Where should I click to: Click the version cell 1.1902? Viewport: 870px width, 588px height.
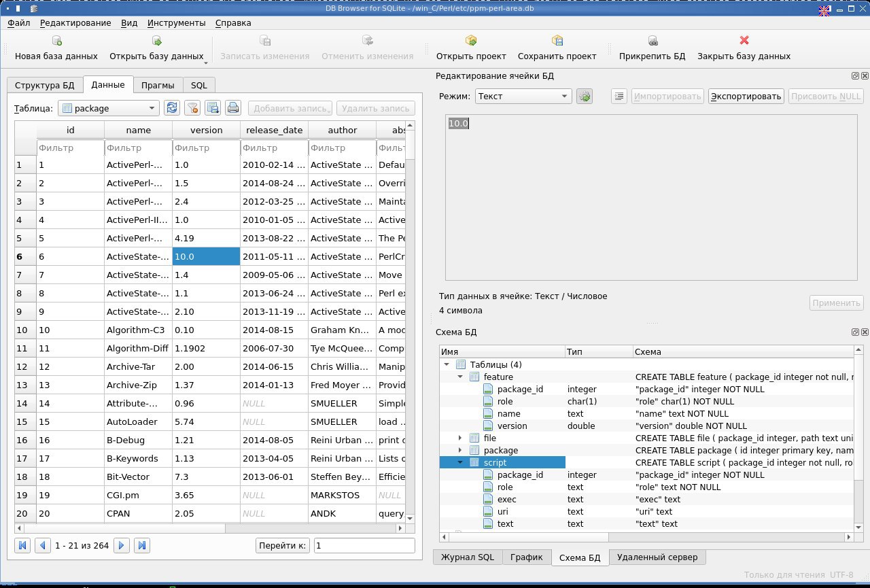point(206,348)
